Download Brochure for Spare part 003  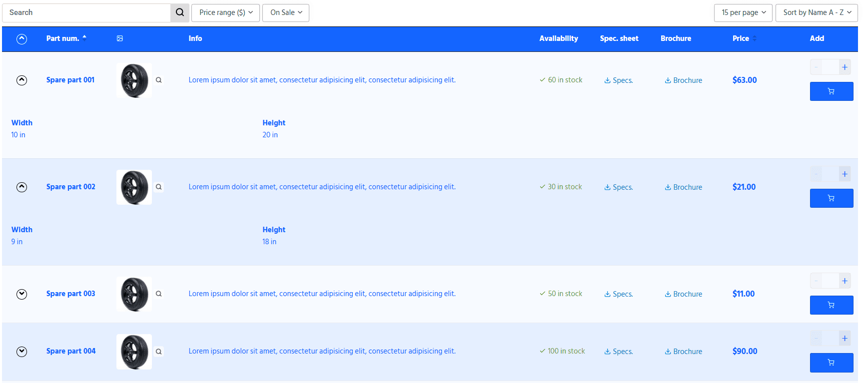[683, 294]
